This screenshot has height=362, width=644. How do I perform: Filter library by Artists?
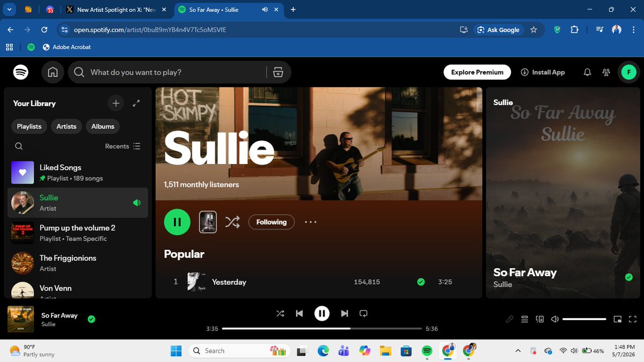(x=67, y=127)
